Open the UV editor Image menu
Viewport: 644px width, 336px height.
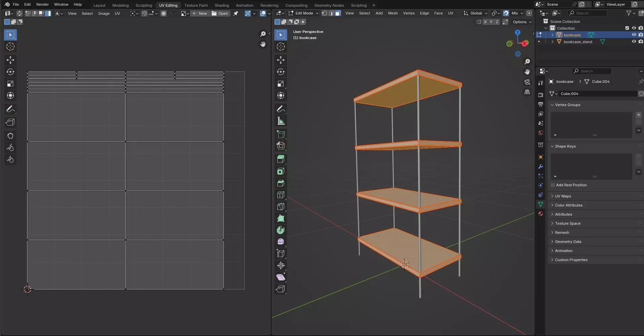[x=104, y=13]
